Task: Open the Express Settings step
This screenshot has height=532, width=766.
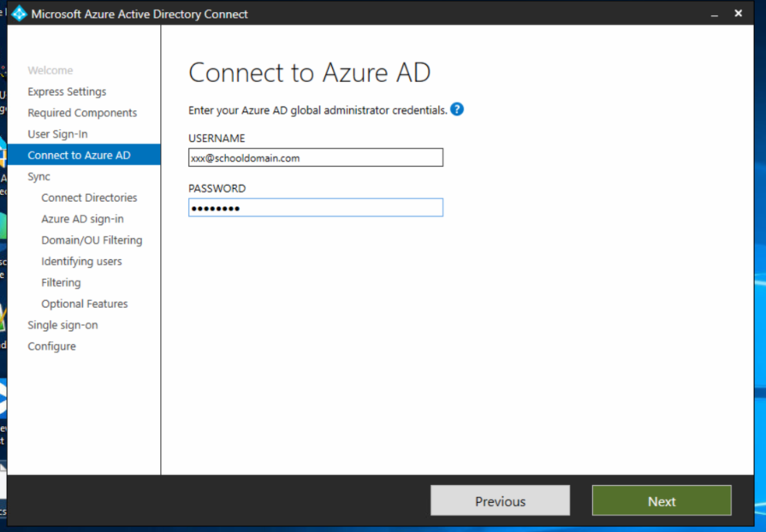Action: (x=67, y=92)
